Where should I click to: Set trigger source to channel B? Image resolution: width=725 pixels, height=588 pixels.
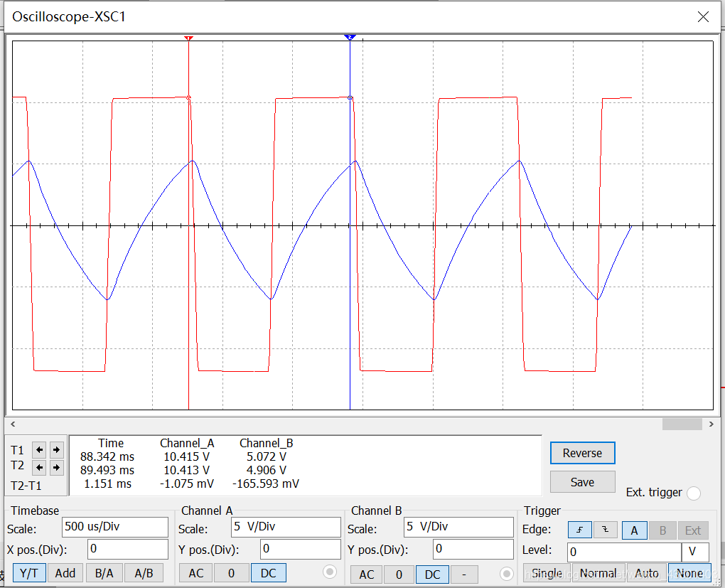pos(662,530)
